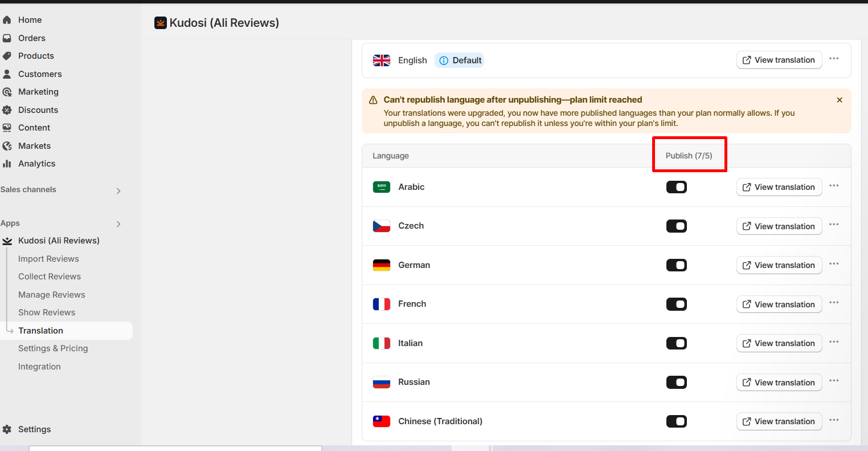Open the Russian row more-actions menu
The image size is (868, 451).
click(834, 381)
